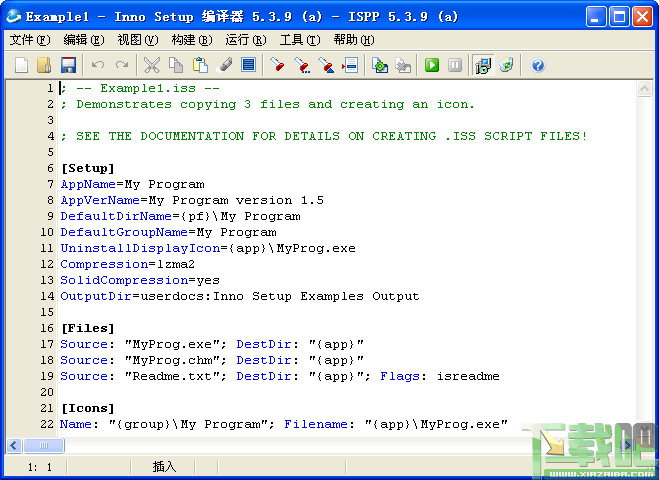Screen dimensions: 659x480
Task: Minimize the Inno Setup window
Action: tap(596, 17)
